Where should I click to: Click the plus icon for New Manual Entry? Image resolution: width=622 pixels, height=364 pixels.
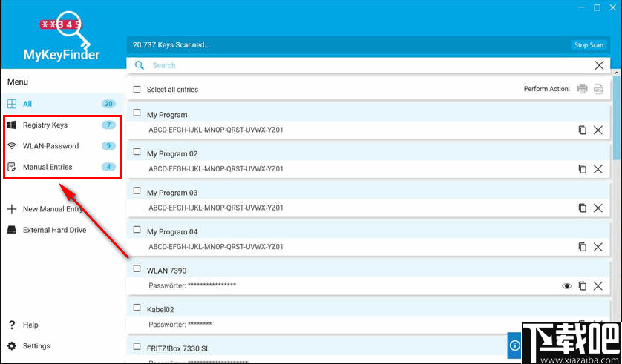point(12,209)
